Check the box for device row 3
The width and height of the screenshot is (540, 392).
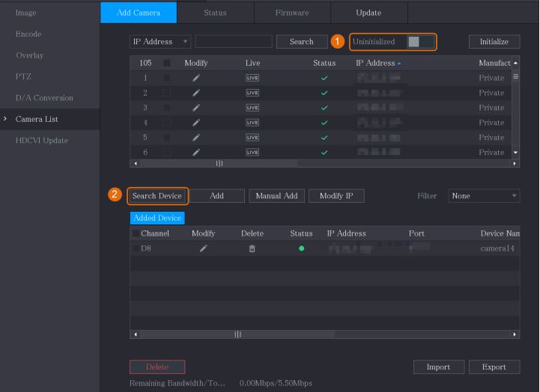point(167,108)
